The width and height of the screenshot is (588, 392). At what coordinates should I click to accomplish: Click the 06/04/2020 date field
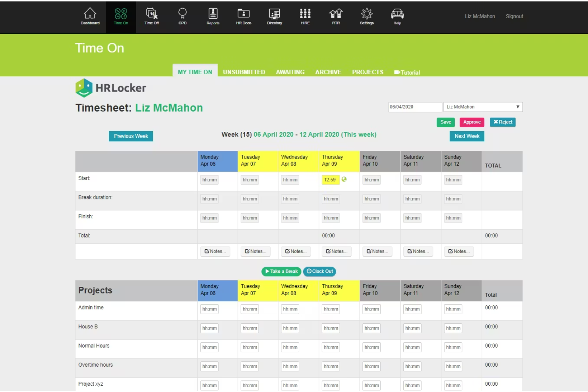[x=414, y=106]
